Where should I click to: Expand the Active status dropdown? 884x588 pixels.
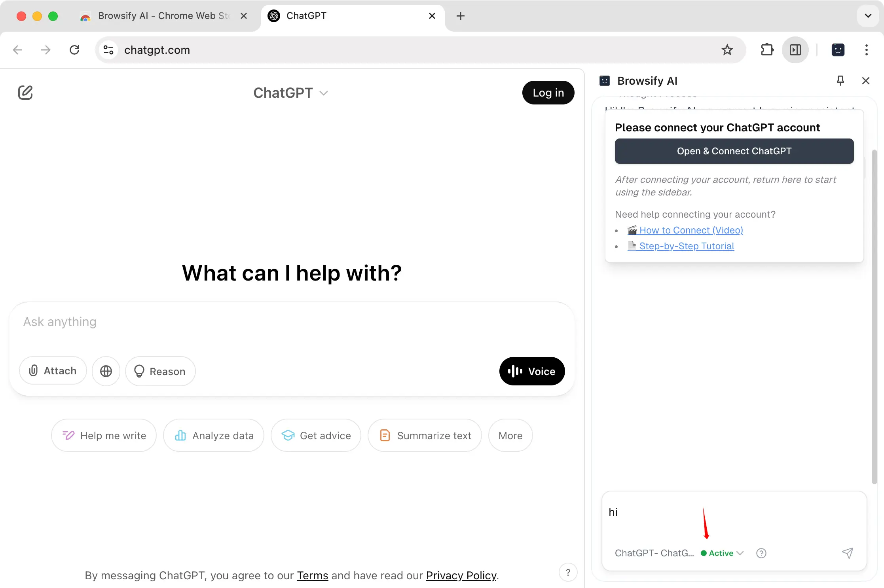(722, 553)
